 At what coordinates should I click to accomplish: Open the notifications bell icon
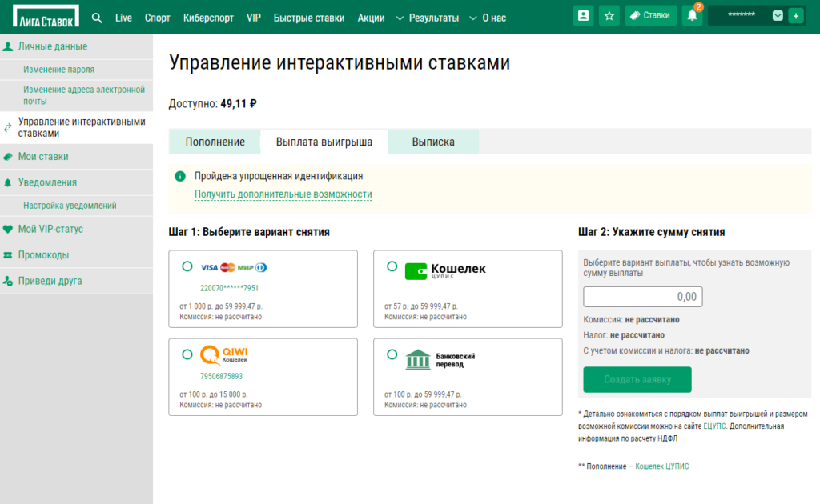coord(693,16)
